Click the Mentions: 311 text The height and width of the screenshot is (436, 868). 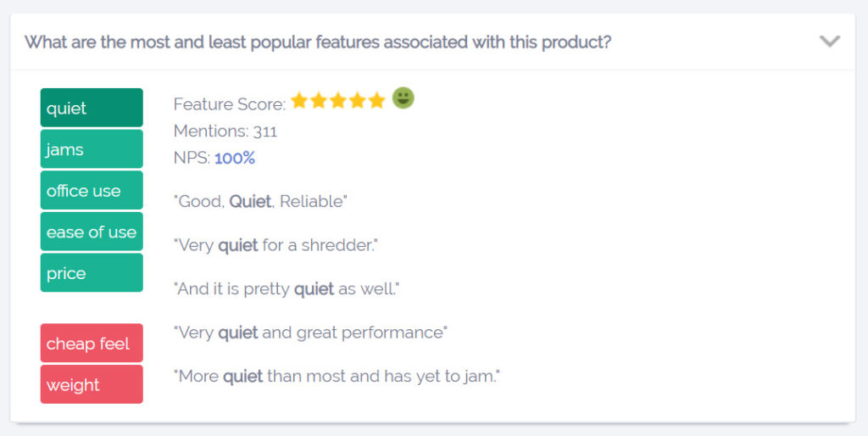tap(225, 131)
